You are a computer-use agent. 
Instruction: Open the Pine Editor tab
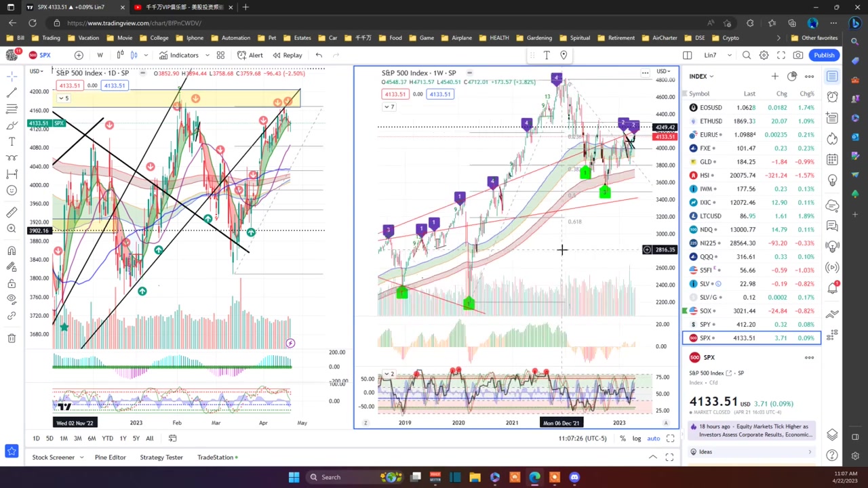pos(110,457)
